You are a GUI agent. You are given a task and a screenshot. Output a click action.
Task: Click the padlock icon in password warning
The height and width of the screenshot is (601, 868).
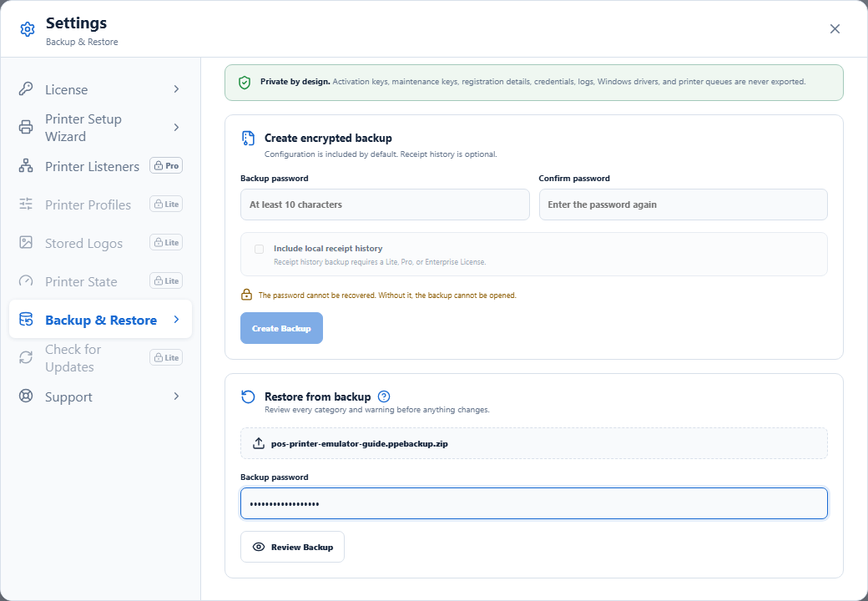(247, 295)
